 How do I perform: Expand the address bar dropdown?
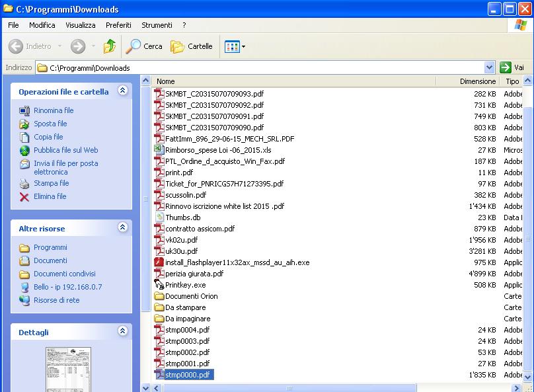tap(489, 67)
